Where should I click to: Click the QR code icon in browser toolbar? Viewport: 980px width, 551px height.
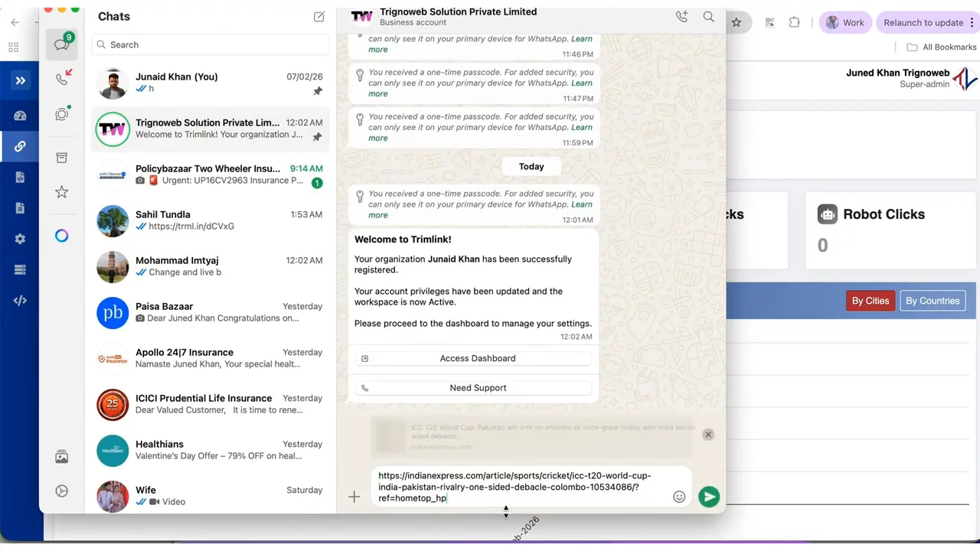click(769, 22)
